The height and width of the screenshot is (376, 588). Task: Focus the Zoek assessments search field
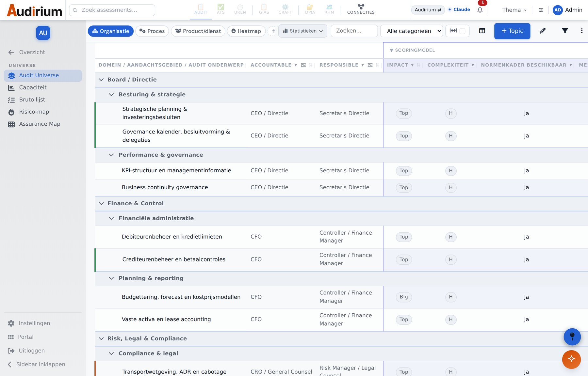[x=112, y=10]
